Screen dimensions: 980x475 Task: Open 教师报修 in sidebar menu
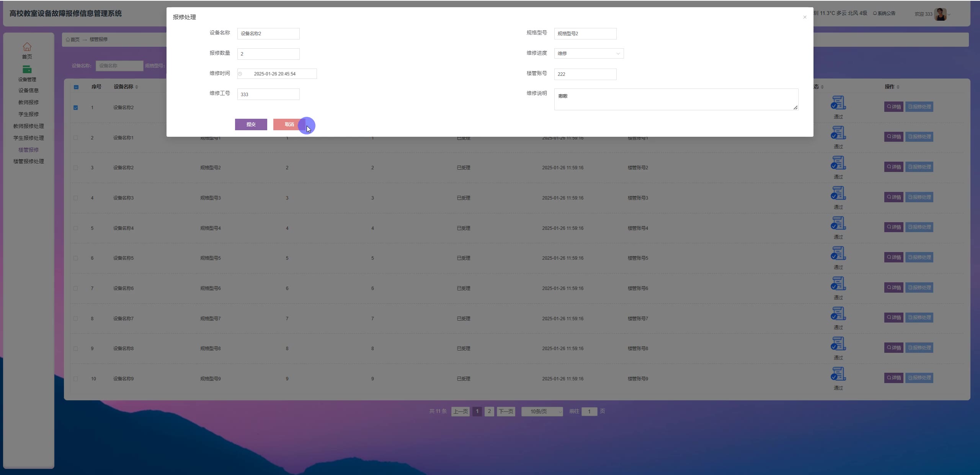(x=28, y=102)
